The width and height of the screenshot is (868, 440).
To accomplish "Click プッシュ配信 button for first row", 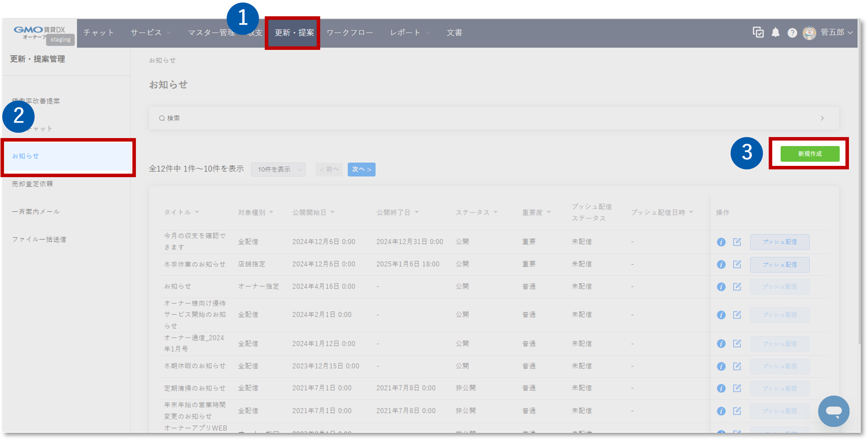I will (x=779, y=242).
